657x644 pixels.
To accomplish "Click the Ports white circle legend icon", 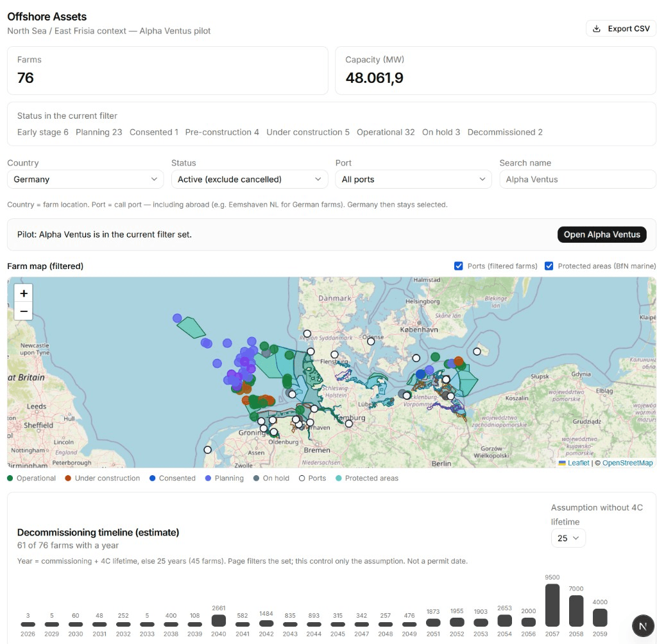I will [302, 478].
